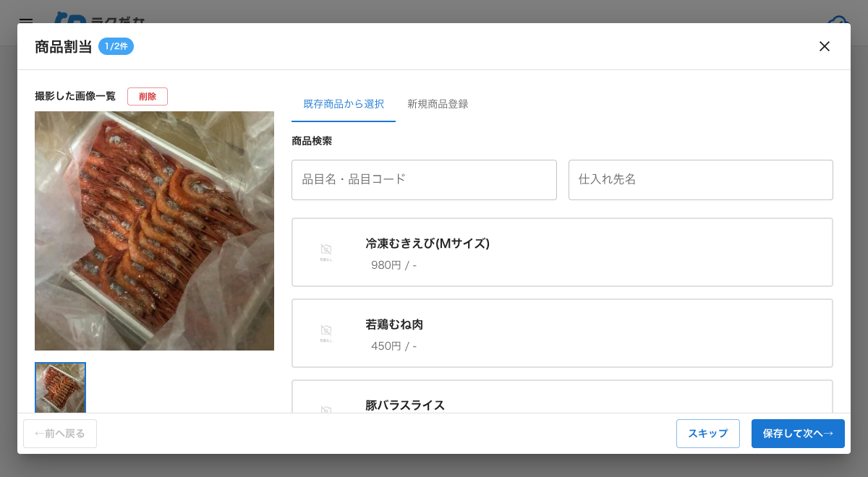Click the 保存して次へ button

click(798, 434)
